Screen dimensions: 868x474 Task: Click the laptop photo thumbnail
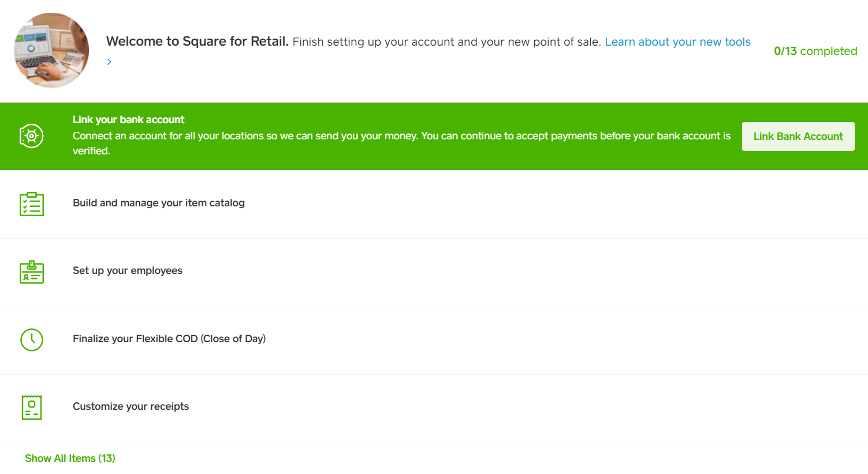pos(51,50)
